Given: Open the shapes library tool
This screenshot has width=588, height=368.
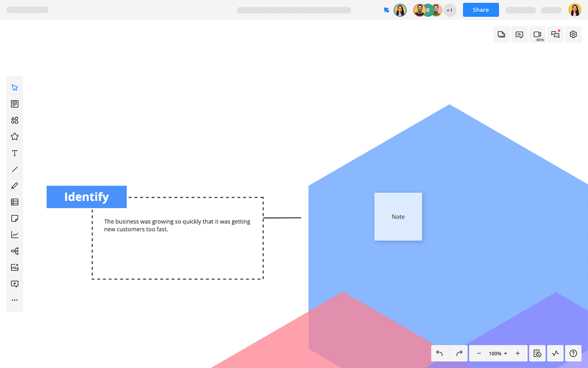Looking at the screenshot, I should [15, 120].
